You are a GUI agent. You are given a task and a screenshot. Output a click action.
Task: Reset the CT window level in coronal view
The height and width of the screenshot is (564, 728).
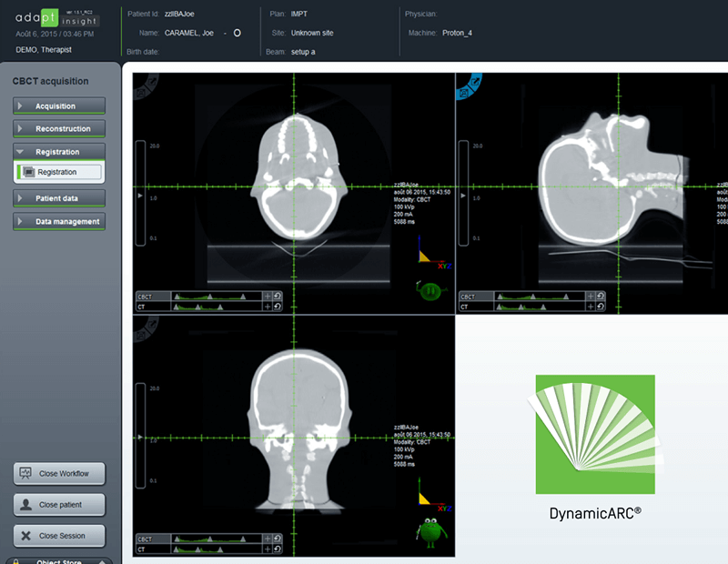point(278,549)
